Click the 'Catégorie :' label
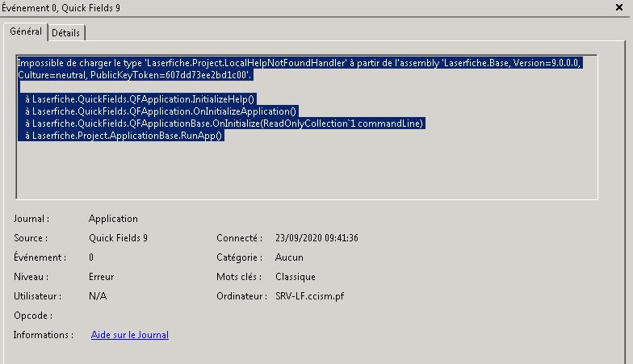This screenshot has width=633, height=364. 239,257
